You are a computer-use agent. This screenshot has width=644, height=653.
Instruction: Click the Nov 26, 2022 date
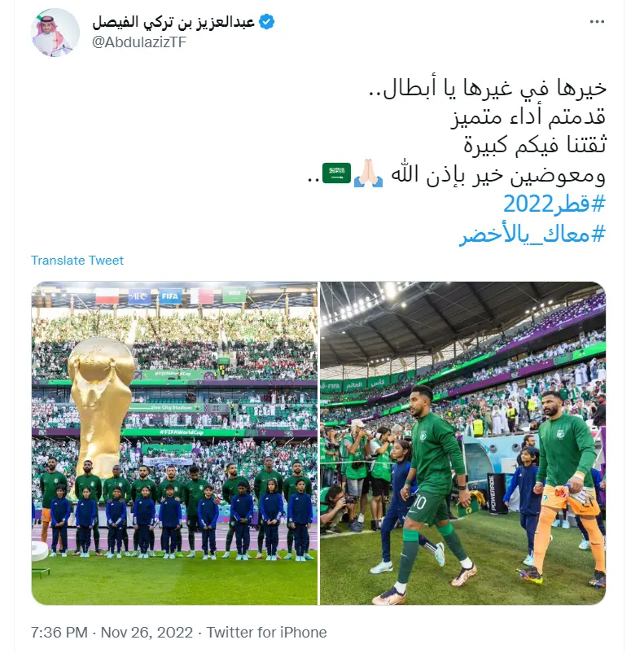click(147, 632)
